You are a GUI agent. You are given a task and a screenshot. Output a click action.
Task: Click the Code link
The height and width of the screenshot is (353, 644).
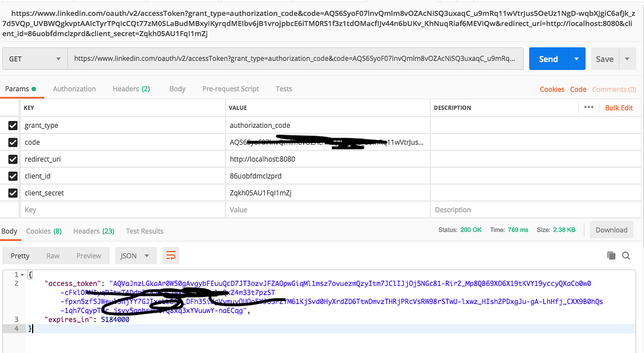pyautogui.click(x=578, y=89)
